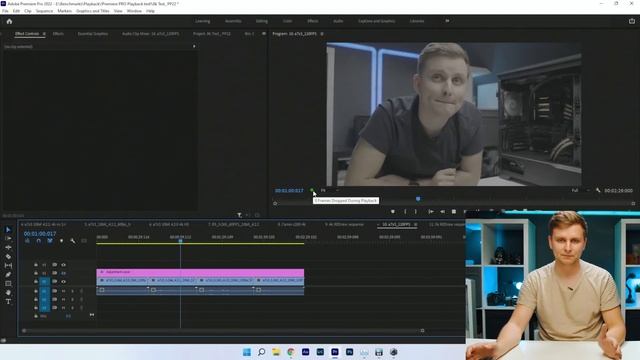Switch to Captions and Graphics workspace

click(x=376, y=21)
